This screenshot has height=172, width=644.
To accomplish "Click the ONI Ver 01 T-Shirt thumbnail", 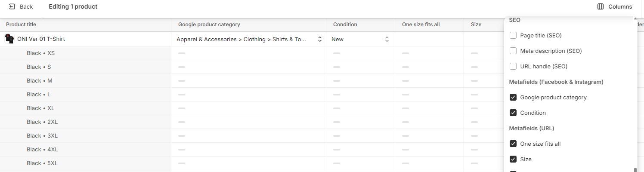I will pos(9,39).
